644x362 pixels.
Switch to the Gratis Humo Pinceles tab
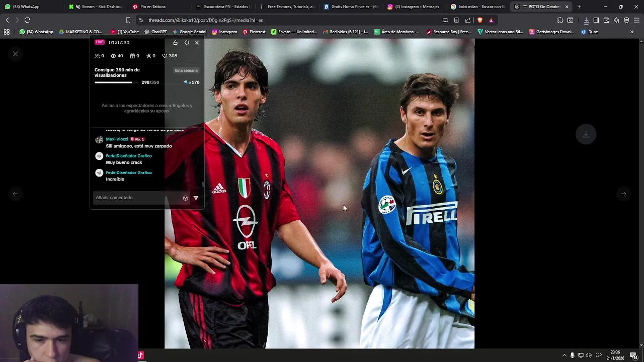[x=351, y=7]
